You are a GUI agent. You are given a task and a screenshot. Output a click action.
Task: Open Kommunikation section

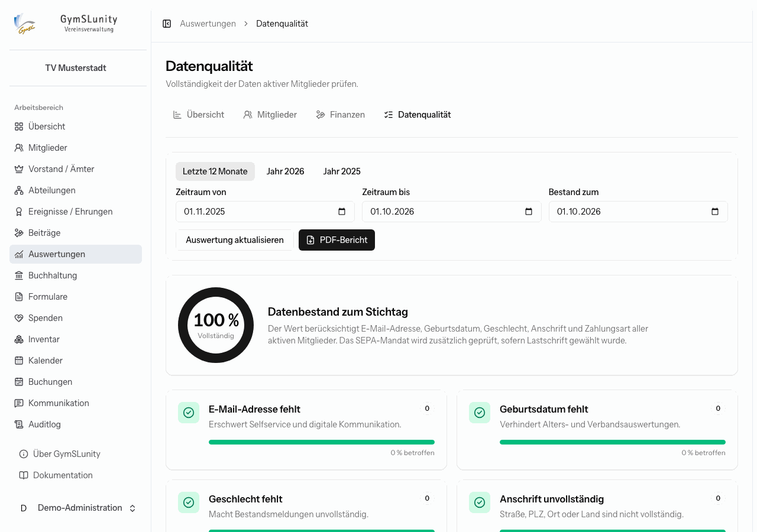[x=76, y=403]
